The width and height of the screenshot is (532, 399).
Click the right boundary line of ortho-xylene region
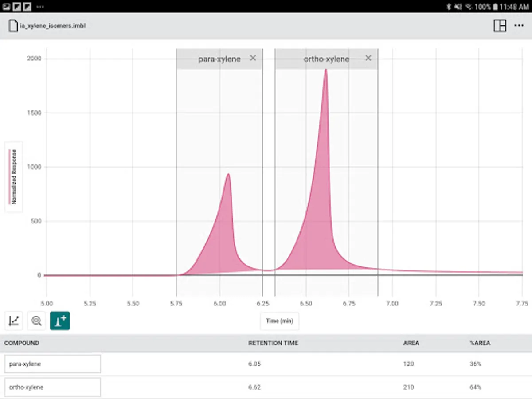point(378,172)
